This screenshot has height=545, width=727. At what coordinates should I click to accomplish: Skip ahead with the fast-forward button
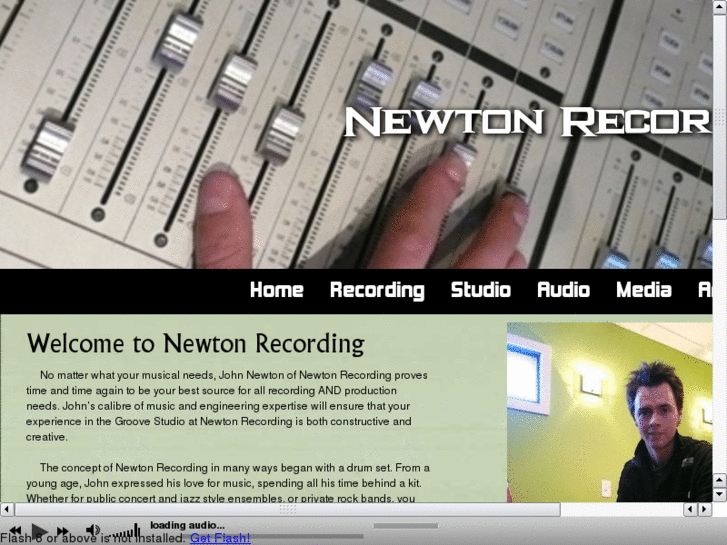63,531
